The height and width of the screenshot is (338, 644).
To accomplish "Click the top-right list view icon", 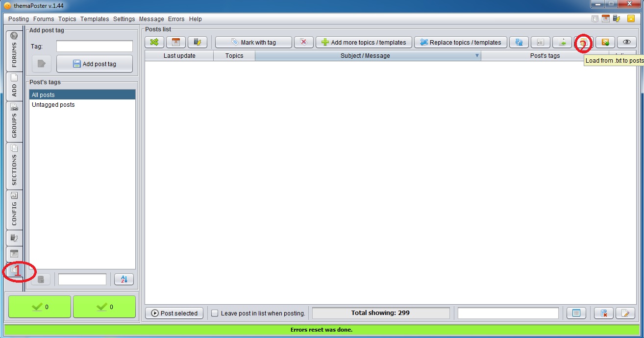I will coord(595,19).
